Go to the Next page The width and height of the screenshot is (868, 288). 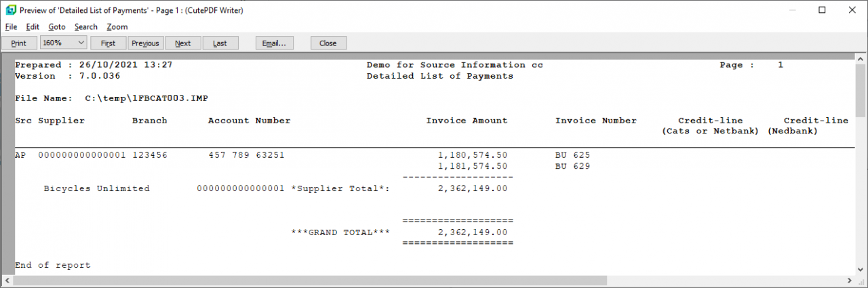click(182, 43)
